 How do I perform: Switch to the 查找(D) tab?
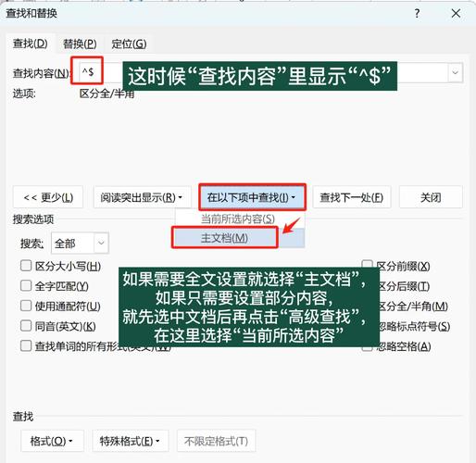coord(31,44)
